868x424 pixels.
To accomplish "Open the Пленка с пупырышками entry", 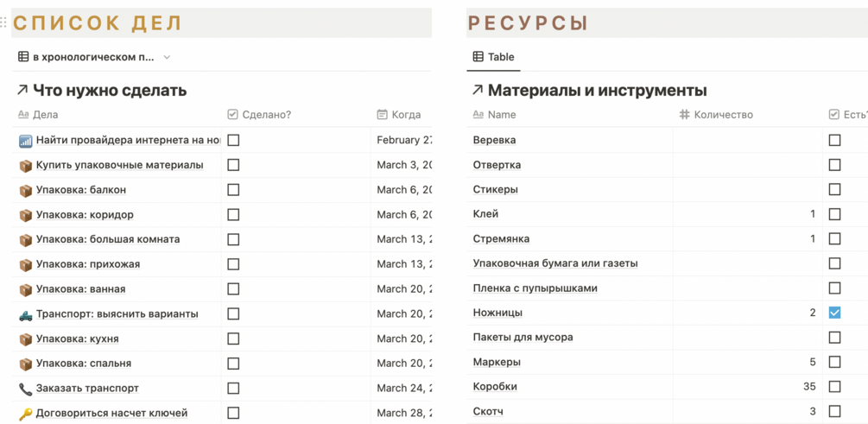I will (535, 288).
